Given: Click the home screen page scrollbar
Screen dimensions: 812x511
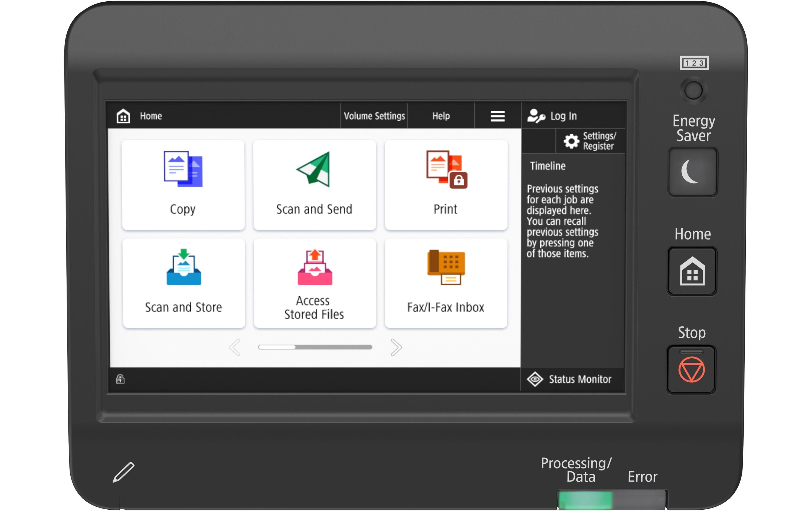Looking at the screenshot, I should point(315,347).
